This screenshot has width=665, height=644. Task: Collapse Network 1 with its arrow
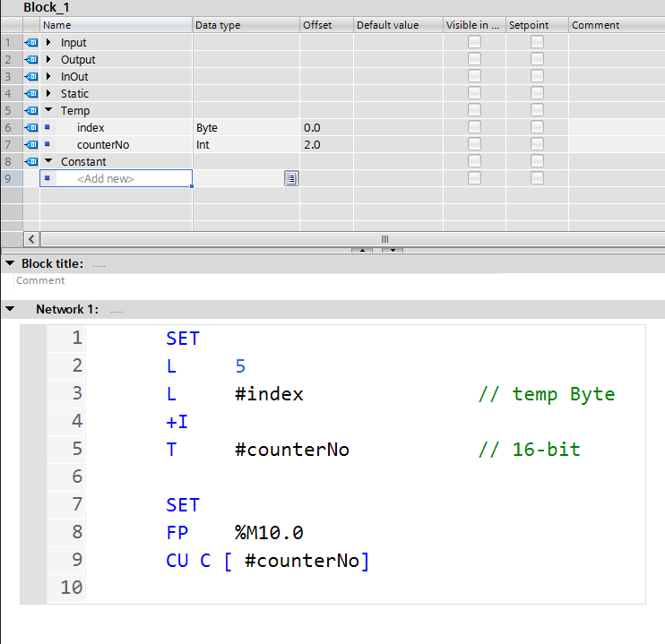[10, 309]
